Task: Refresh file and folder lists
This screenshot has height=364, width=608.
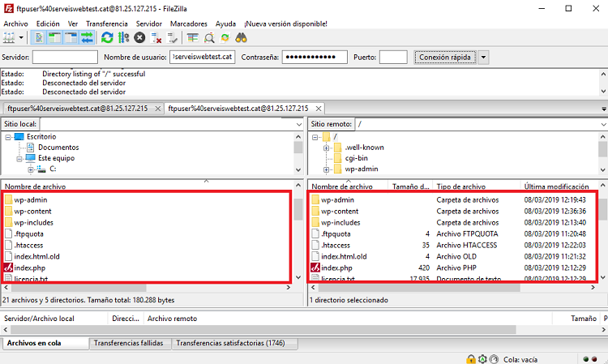Action: pyautogui.click(x=107, y=37)
